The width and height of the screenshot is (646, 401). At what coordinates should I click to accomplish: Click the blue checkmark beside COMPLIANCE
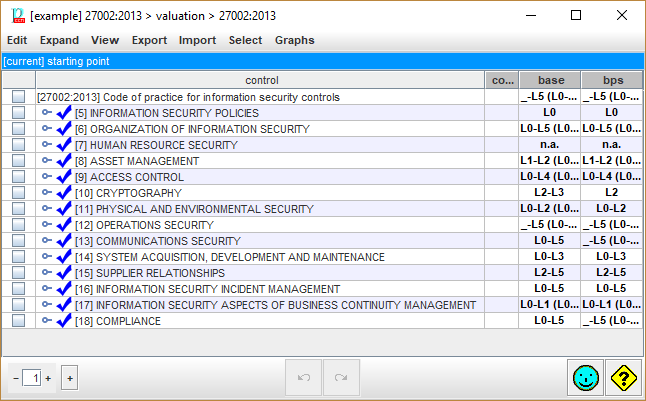(x=64, y=321)
